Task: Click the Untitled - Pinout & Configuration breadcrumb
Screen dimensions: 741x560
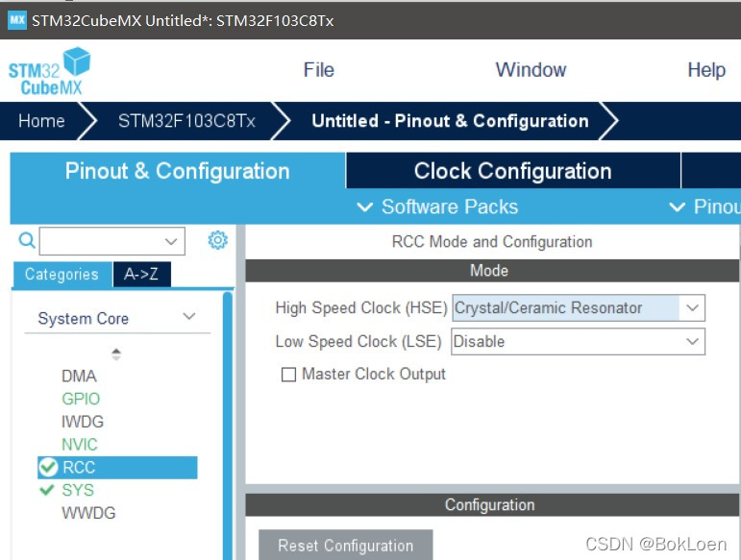Action: (x=450, y=121)
